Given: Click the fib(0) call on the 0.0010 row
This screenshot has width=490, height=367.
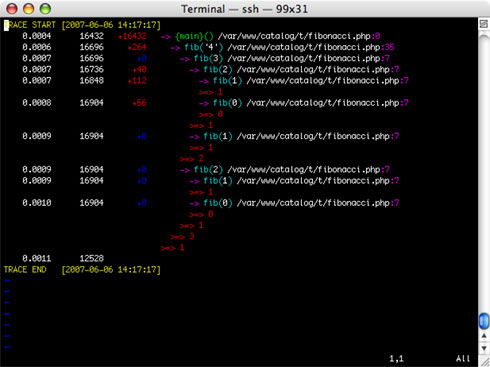Looking at the screenshot, I should (218, 203).
